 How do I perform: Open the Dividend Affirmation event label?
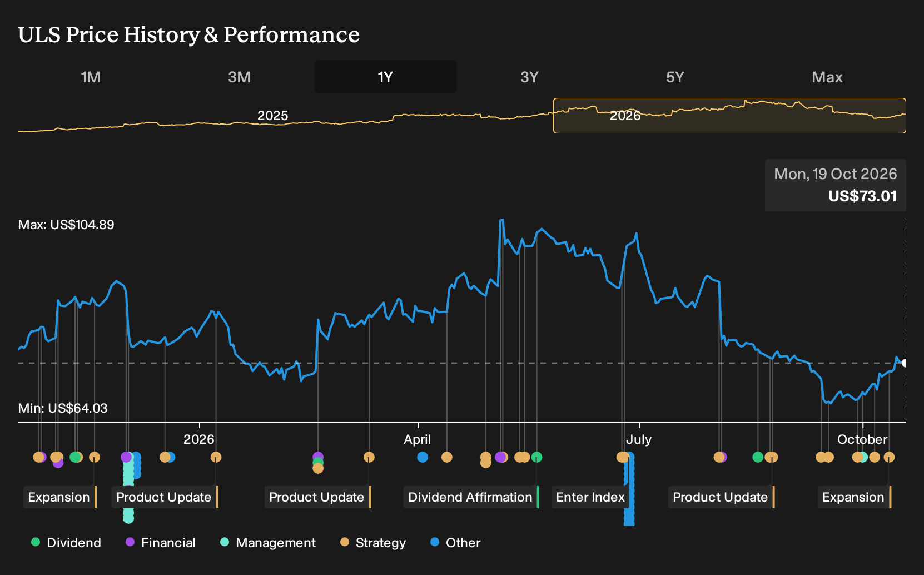[471, 497]
